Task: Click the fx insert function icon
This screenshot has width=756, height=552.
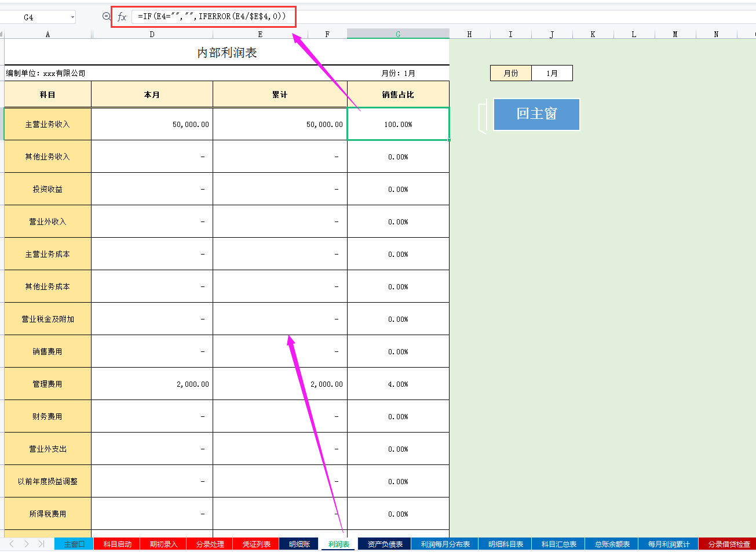Action: pyautogui.click(x=121, y=16)
